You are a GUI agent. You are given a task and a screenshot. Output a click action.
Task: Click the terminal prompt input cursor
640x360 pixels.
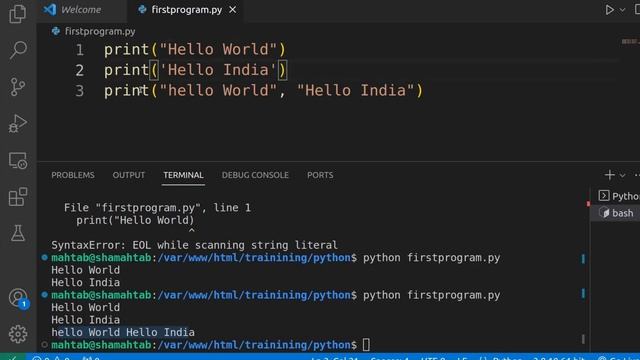pyautogui.click(x=366, y=345)
